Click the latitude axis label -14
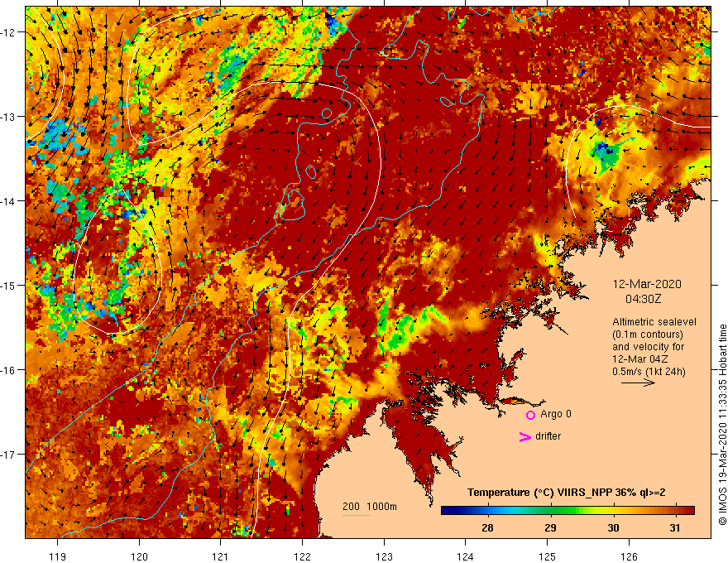This screenshot has width=728, height=563. point(8,201)
